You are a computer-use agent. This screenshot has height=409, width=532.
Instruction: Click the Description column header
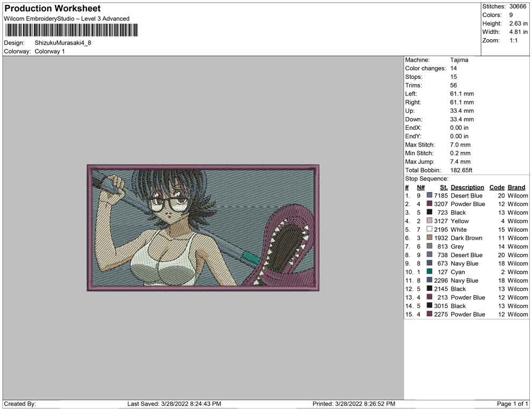[467, 187]
